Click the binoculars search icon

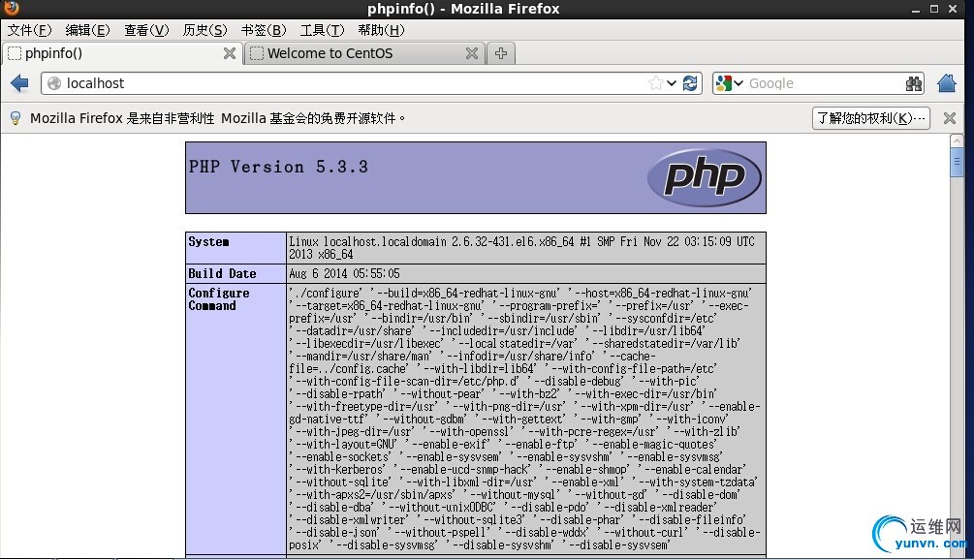[x=914, y=84]
